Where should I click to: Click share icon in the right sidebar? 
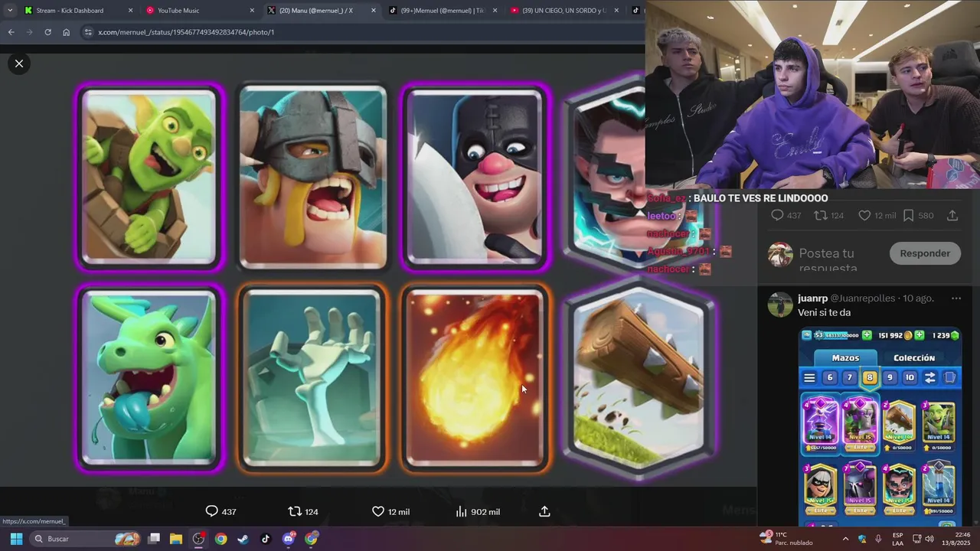tap(952, 215)
